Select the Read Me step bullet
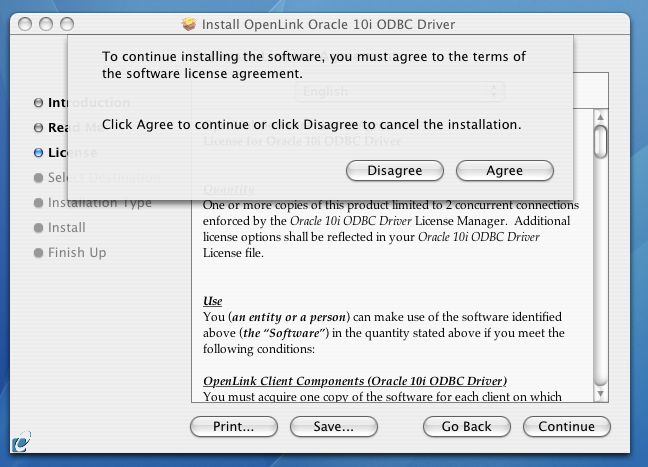The width and height of the screenshot is (648, 467). click(38, 128)
